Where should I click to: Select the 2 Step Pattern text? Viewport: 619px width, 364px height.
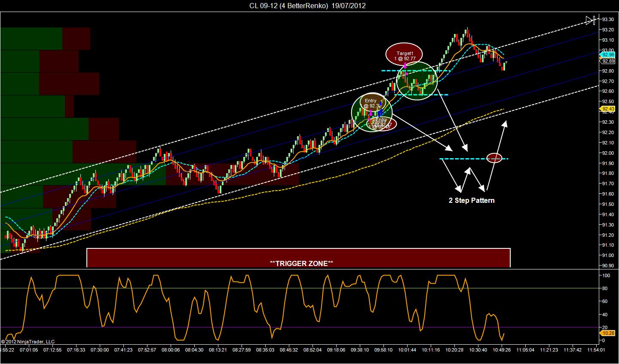pyautogui.click(x=472, y=201)
